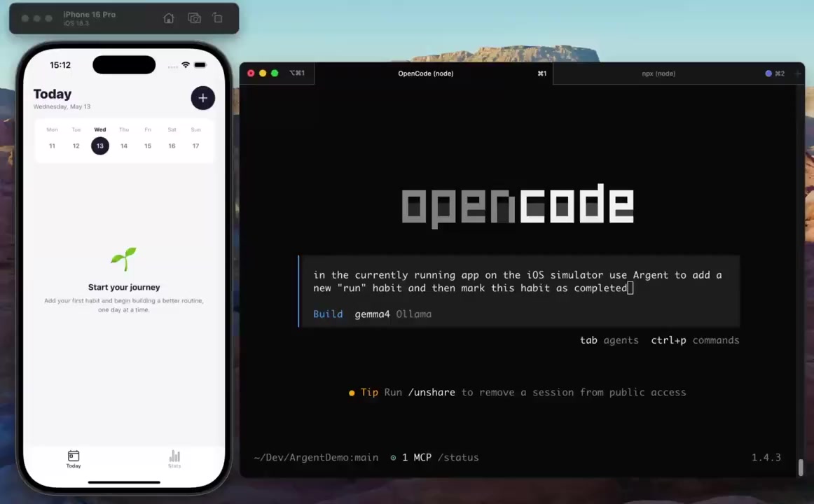The height and width of the screenshot is (504, 814).
Task: Select the Today tab icon
Action: point(74,459)
